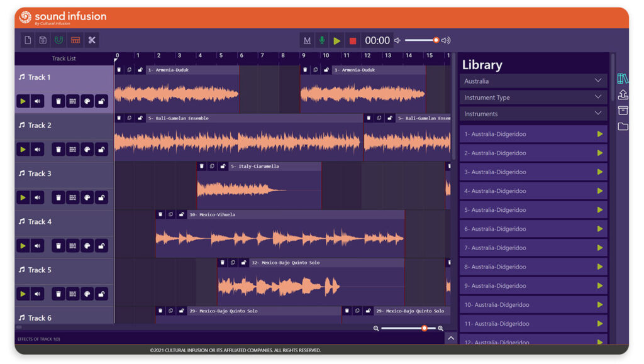Expand the Instruments dropdown
644x364 pixels.
(533, 114)
